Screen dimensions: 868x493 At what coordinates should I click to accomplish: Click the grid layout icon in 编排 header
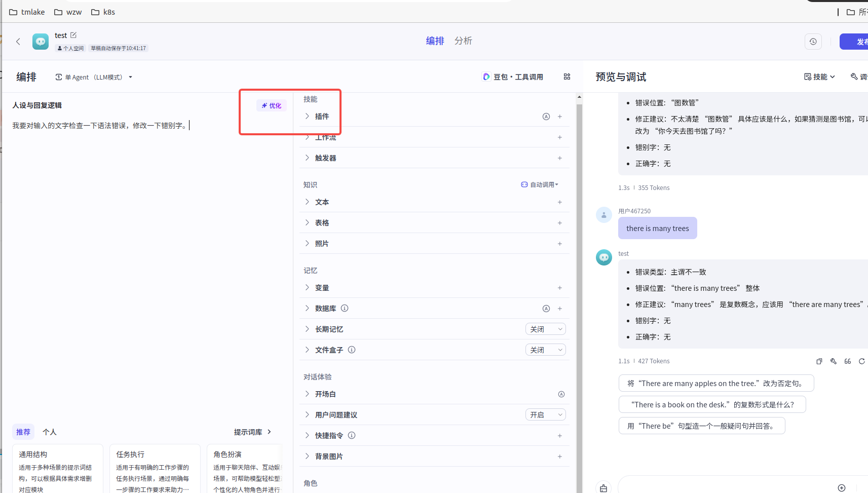tap(567, 77)
